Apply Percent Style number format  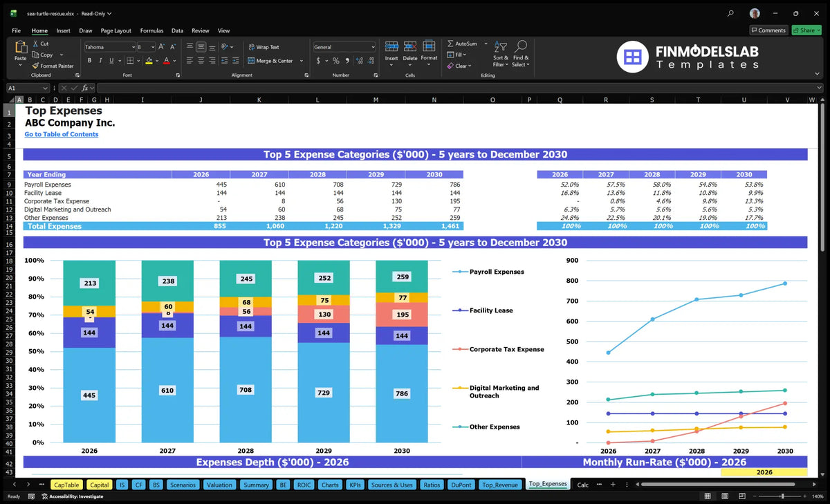[336, 61]
